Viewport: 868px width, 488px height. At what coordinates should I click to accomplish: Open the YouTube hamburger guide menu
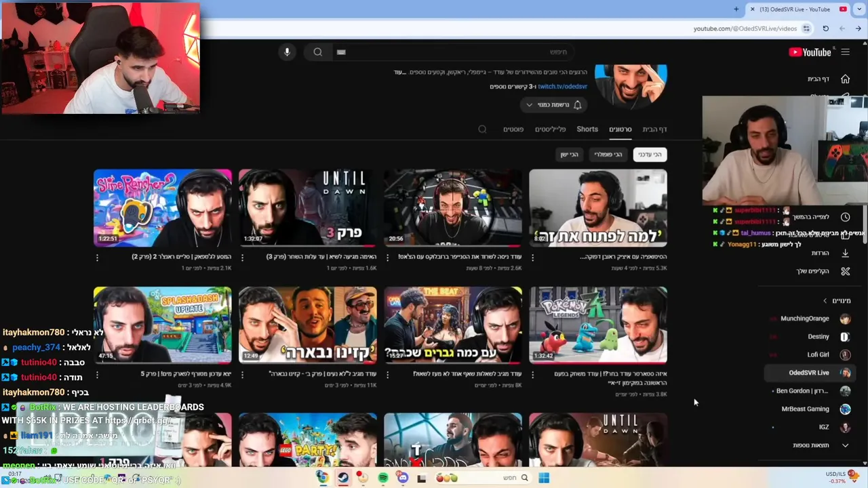click(x=845, y=52)
